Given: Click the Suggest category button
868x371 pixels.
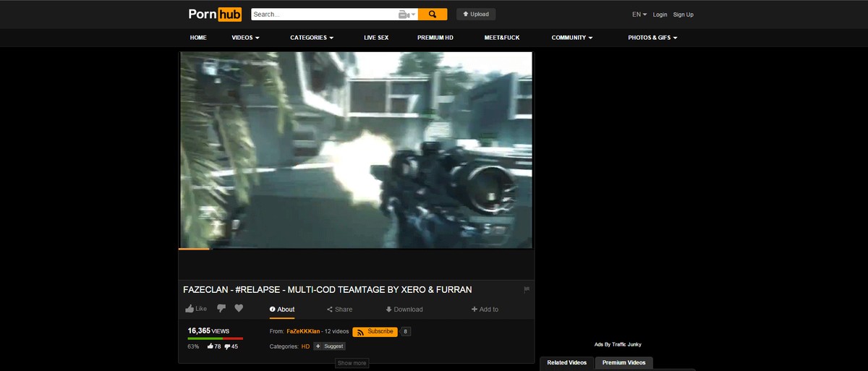Looking at the screenshot, I should [x=330, y=346].
